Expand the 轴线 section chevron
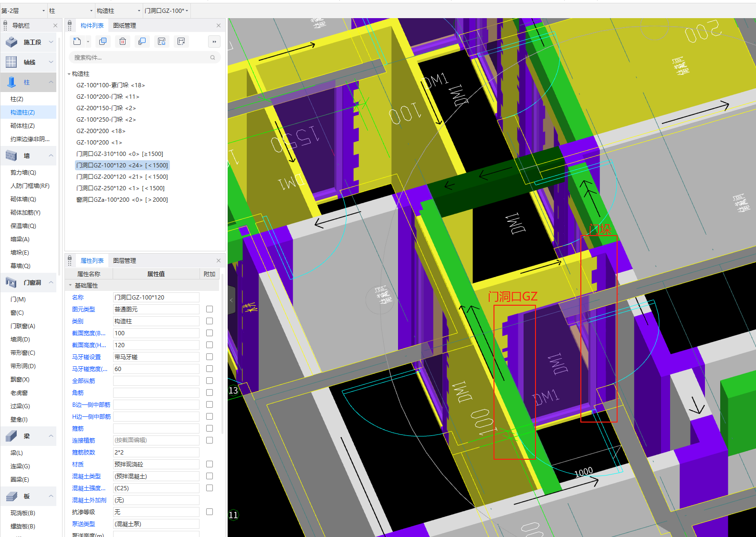Viewport: 756px width, 537px height. click(51, 62)
